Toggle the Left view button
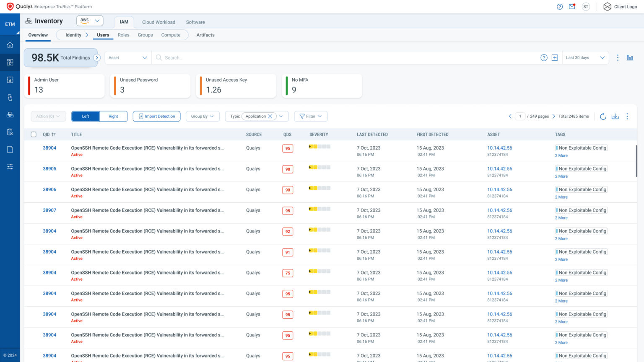This screenshot has height=362, width=644. click(x=85, y=116)
